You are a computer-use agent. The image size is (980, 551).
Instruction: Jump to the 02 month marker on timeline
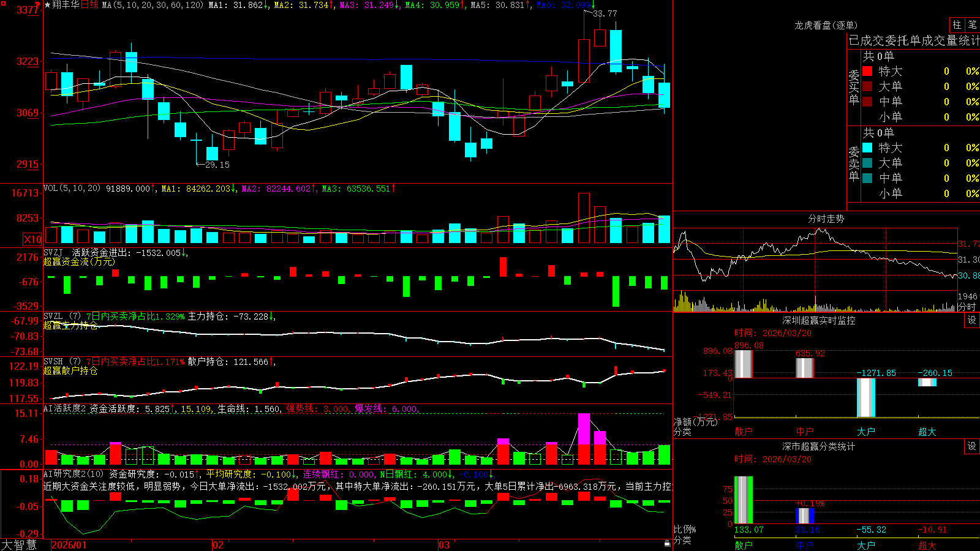coord(218,545)
